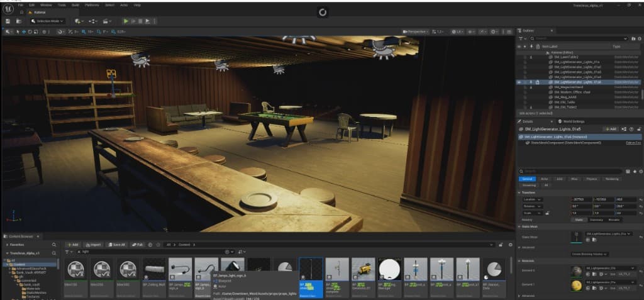Open the quick Add content toolbar icon
This screenshot has width=644, height=300.
(x=79, y=21)
